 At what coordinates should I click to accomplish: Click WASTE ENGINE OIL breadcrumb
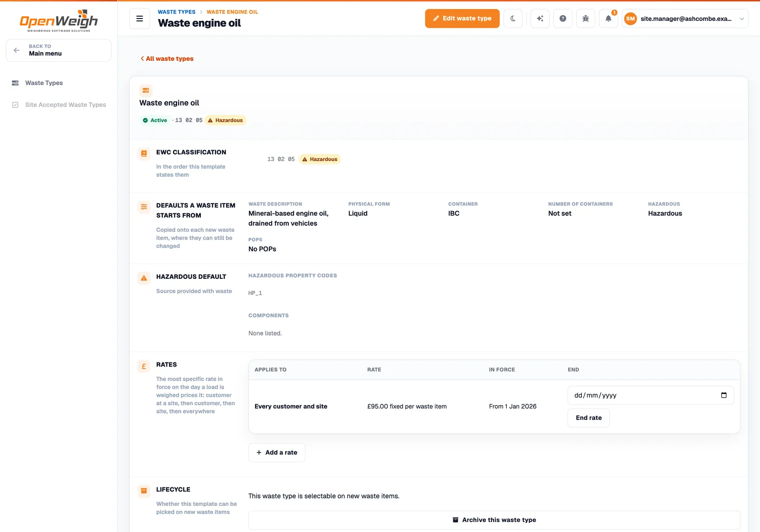pyautogui.click(x=232, y=12)
